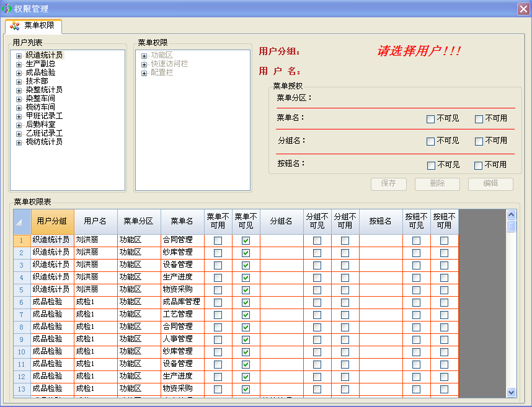Expand the 生产副总 node in the user list

click(19, 64)
